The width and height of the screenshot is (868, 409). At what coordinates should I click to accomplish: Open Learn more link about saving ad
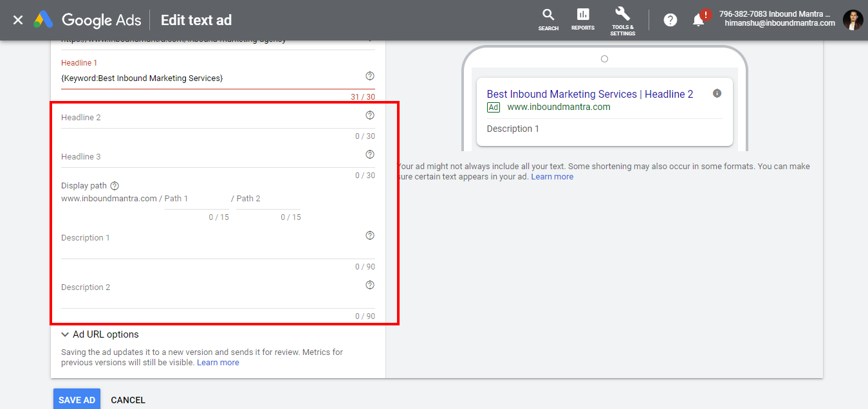click(x=218, y=363)
